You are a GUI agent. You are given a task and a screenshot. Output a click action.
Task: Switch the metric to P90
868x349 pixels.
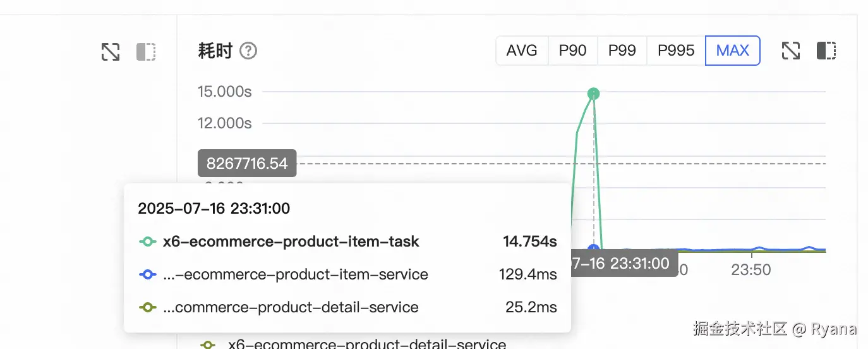pyautogui.click(x=573, y=51)
